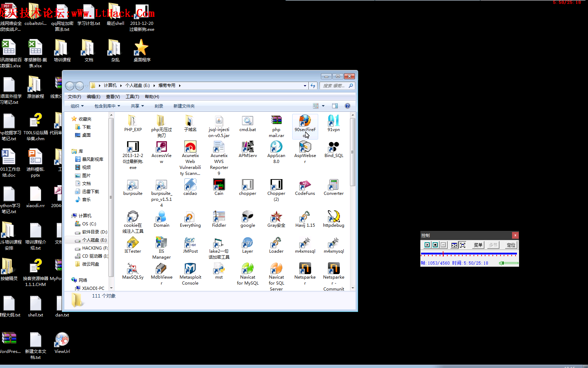This screenshot has height=368, width=588.
Task: Launch the Domain shortcut
Action: [161, 219]
